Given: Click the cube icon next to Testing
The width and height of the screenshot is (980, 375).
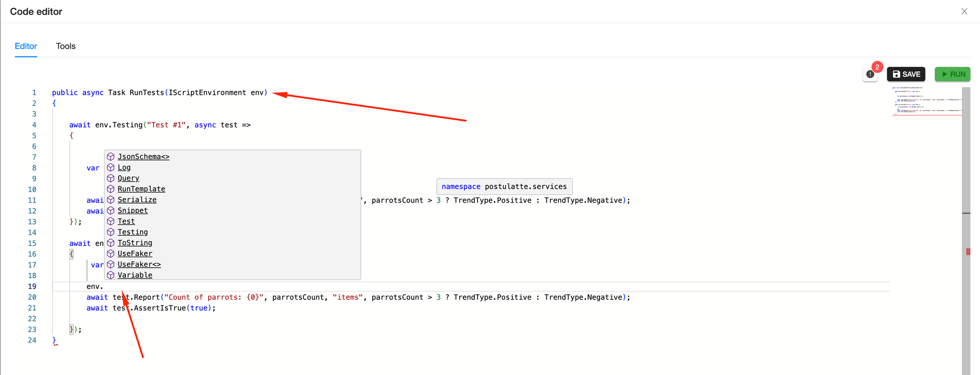Looking at the screenshot, I should pos(111,232).
